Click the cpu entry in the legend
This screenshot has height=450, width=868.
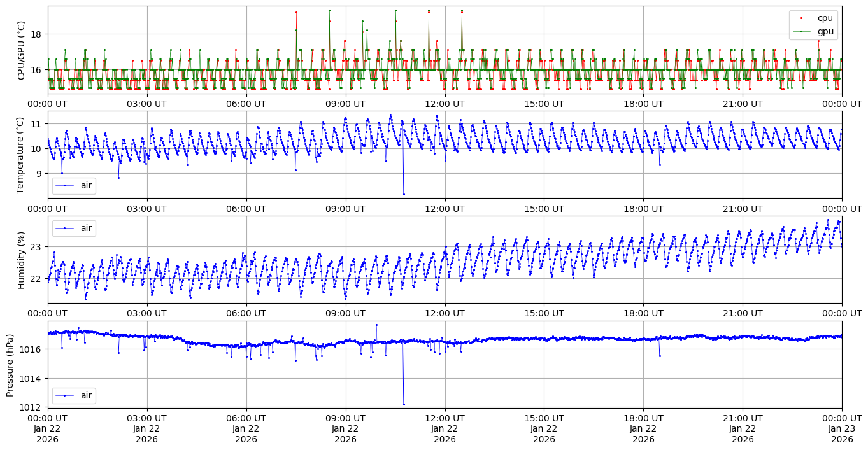coord(825,18)
